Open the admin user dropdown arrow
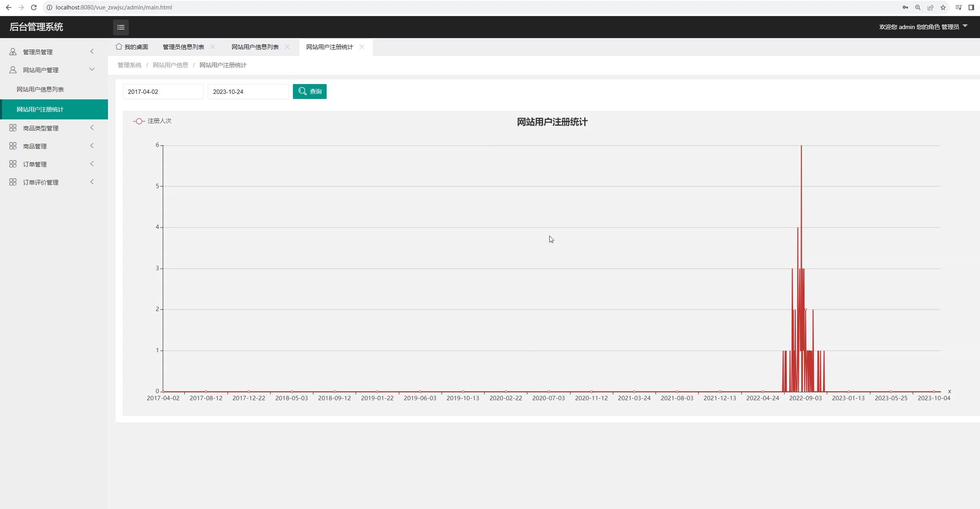The width and height of the screenshot is (980, 509). click(x=965, y=26)
